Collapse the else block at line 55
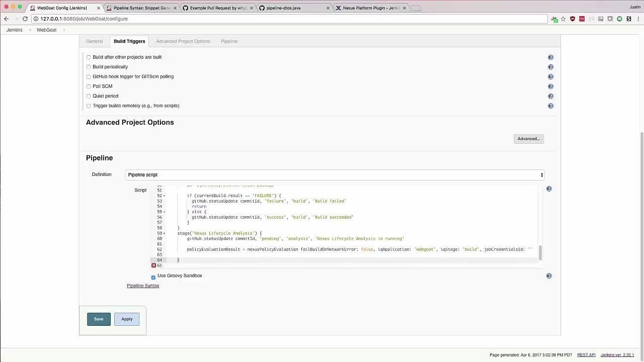Viewport: 644px width, 362px height. 165,212
